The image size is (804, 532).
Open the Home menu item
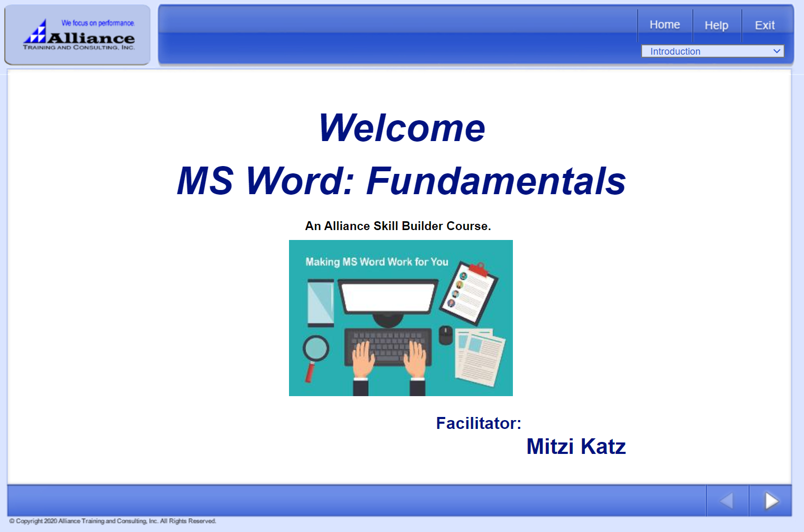[x=664, y=25]
